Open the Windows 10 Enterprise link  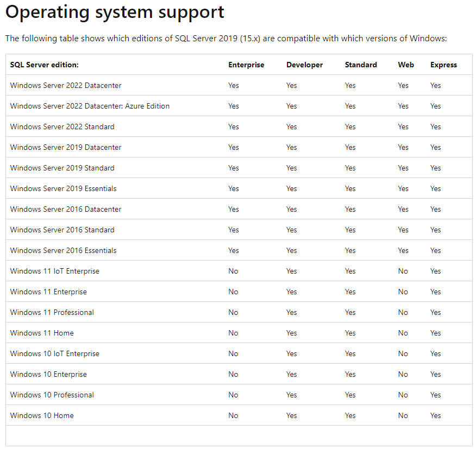(48, 374)
